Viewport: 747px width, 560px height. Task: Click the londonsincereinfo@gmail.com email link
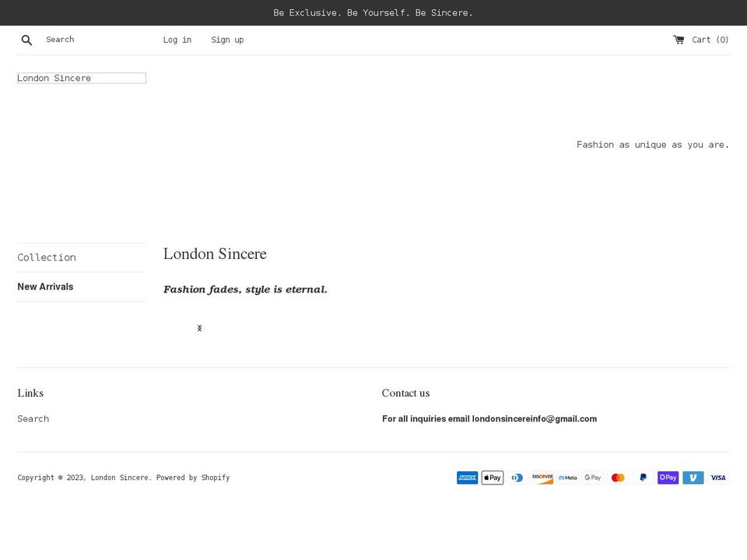[534, 418]
